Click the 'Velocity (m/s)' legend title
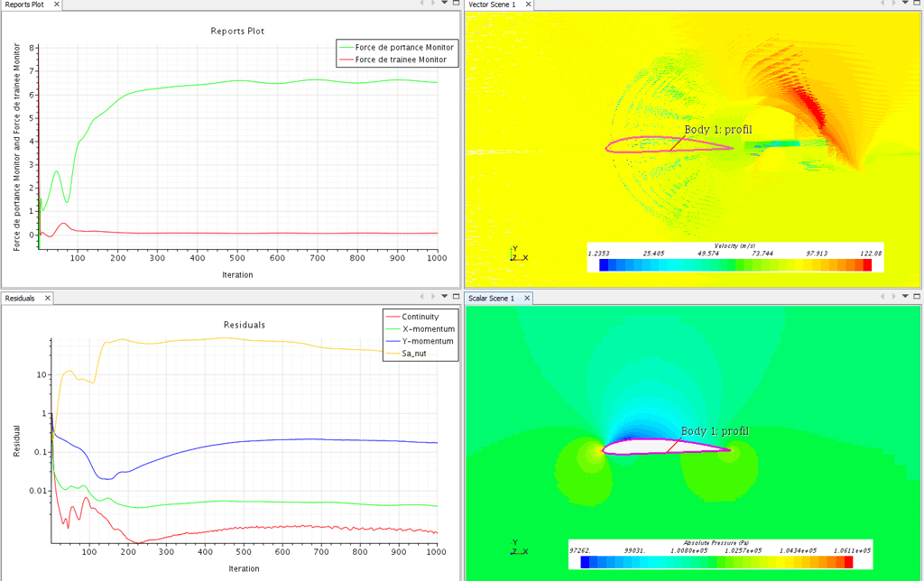924x581 pixels. tap(735, 245)
